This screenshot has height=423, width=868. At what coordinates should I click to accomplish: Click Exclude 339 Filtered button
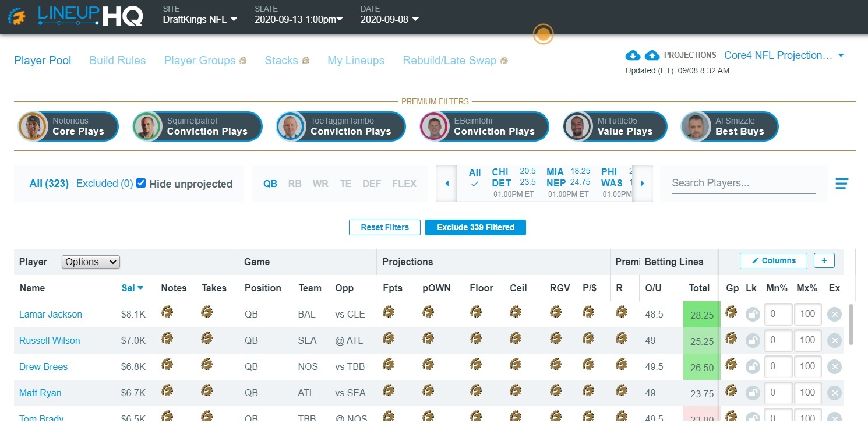(x=475, y=227)
